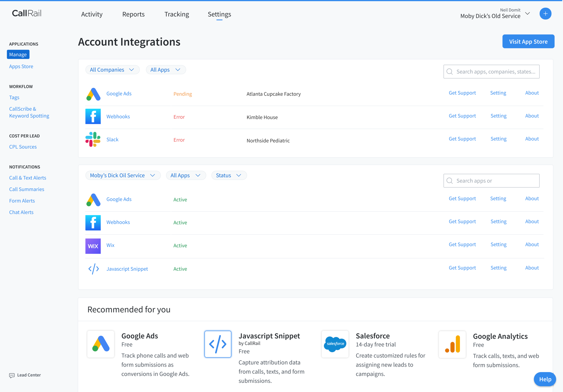Click the 'Search apps or' field
The width and height of the screenshot is (563, 392).
491,181
